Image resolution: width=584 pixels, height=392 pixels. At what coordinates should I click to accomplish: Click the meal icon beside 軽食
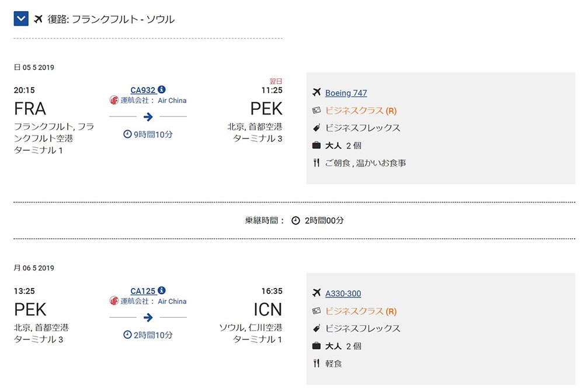point(317,363)
